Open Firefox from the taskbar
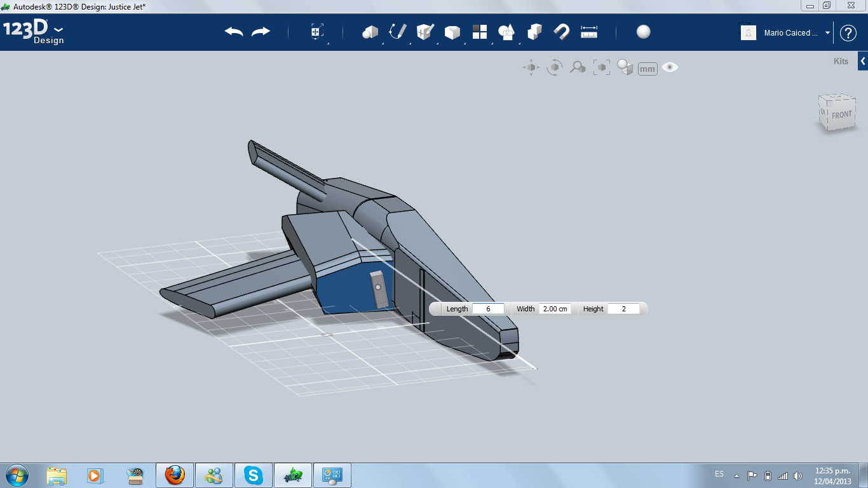Screen dimensions: 868x488 (175, 475)
